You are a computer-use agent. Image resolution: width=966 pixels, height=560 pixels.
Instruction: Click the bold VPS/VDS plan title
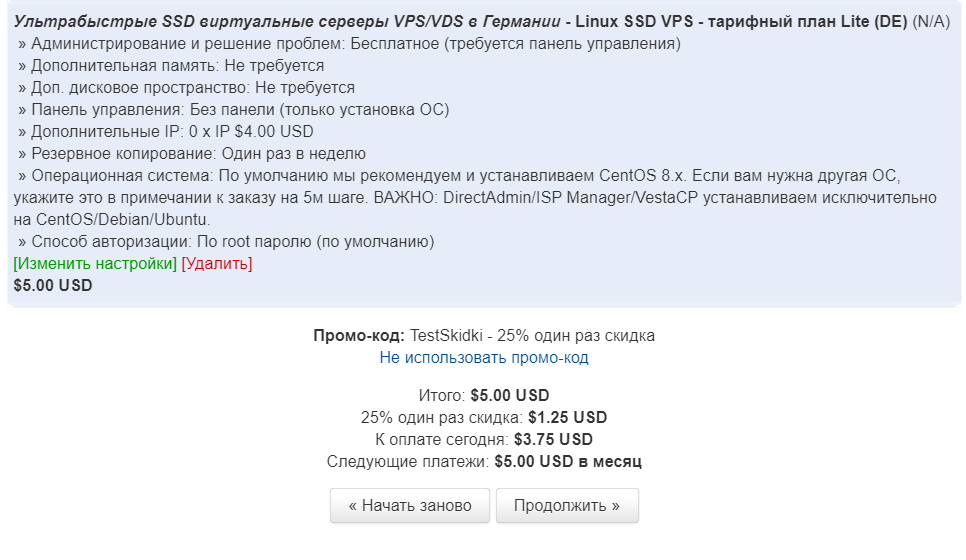coord(460,22)
